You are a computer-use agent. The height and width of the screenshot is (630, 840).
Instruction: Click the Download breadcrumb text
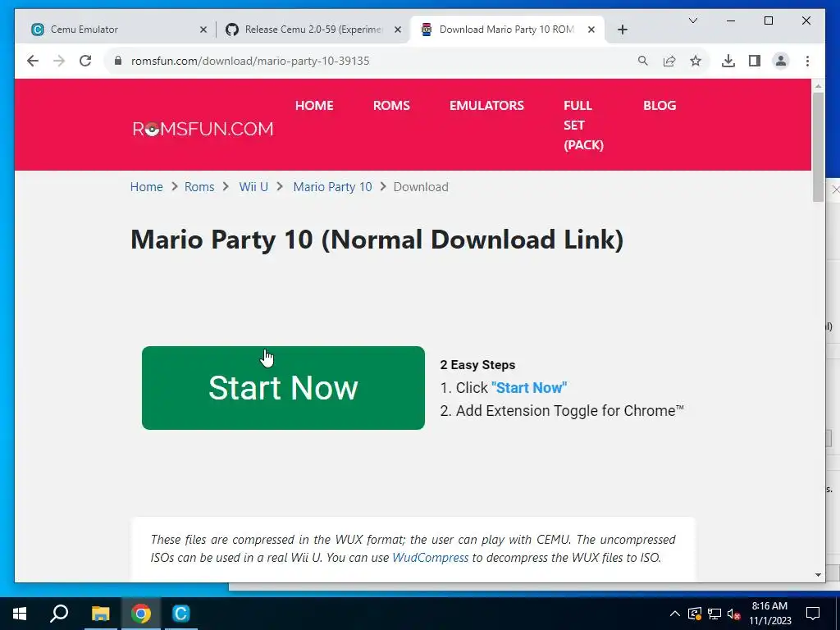click(x=421, y=187)
